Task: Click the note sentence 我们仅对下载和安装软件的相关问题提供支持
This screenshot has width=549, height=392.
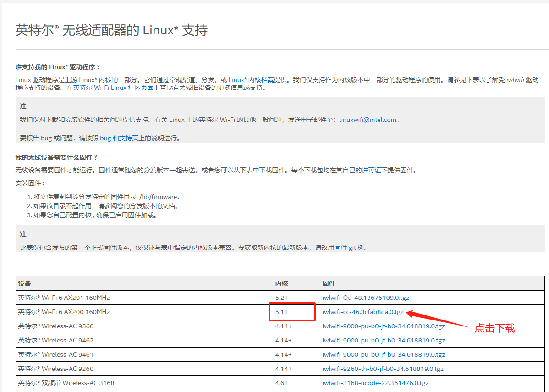Action: point(86,120)
